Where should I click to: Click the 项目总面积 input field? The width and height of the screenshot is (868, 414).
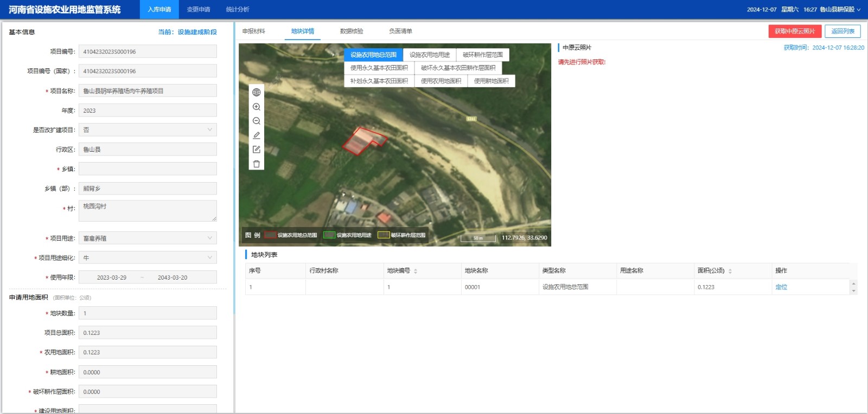[148, 333]
